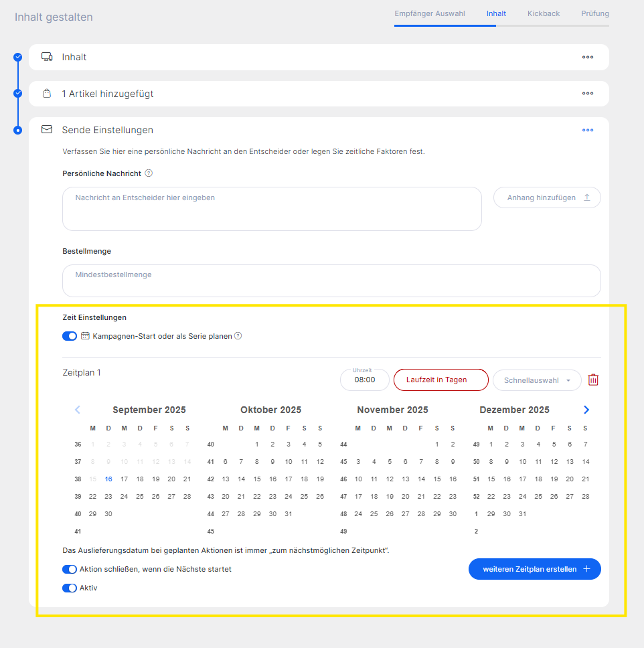Click the help icon next to Persönliche Nachricht

coord(149,173)
